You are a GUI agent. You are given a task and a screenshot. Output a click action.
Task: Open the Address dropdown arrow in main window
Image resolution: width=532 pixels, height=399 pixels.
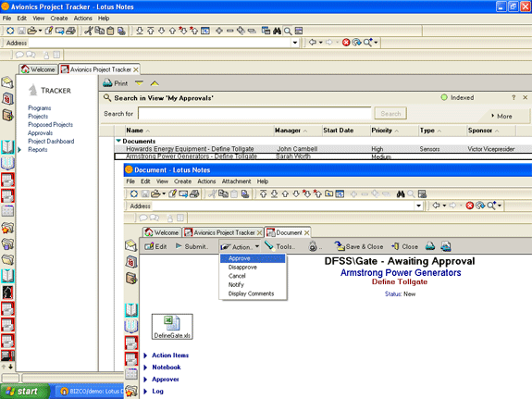[x=295, y=43]
